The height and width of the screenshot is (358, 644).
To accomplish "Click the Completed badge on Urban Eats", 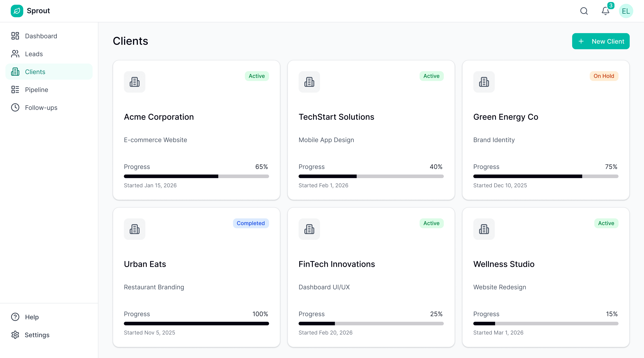I will [x=250, y=223].
